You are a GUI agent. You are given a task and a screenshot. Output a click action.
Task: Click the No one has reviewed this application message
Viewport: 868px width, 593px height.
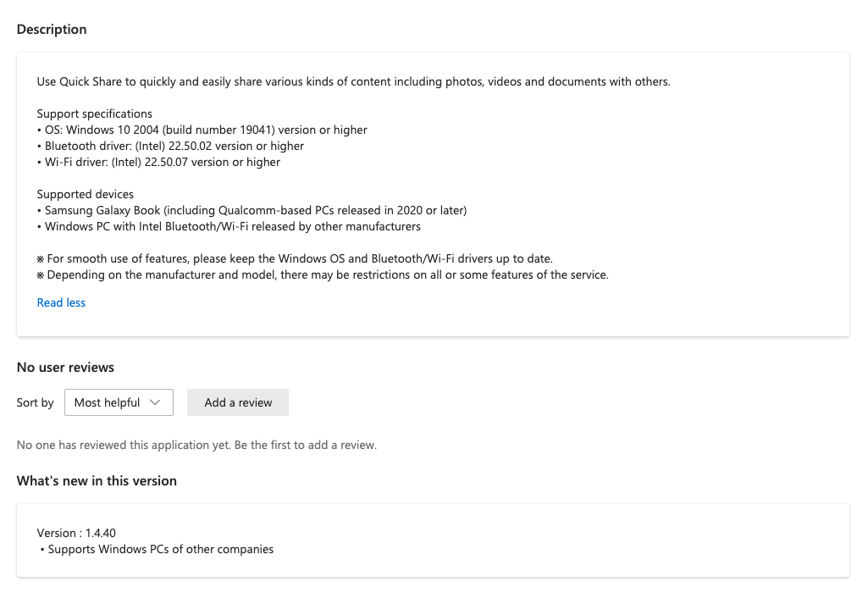196,445
